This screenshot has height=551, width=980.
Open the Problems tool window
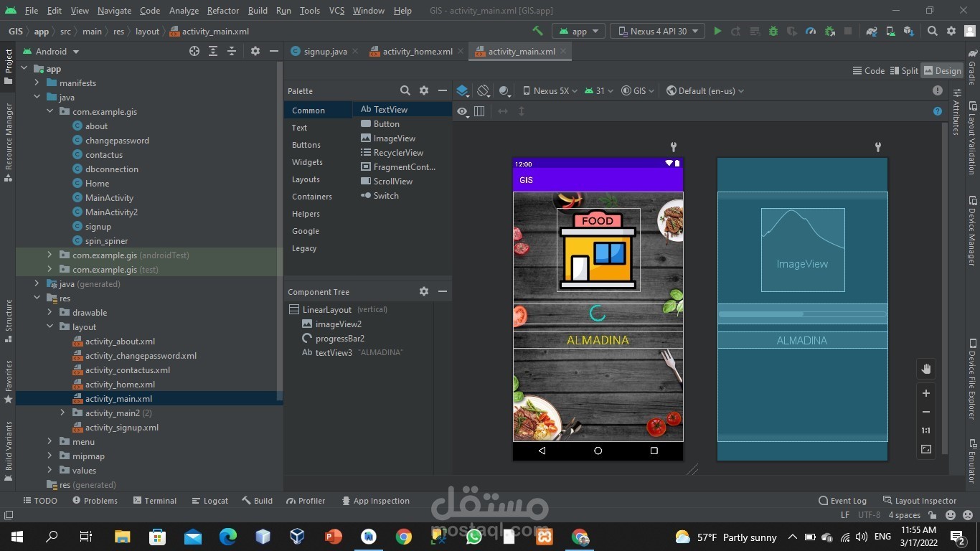coord(95,500)
